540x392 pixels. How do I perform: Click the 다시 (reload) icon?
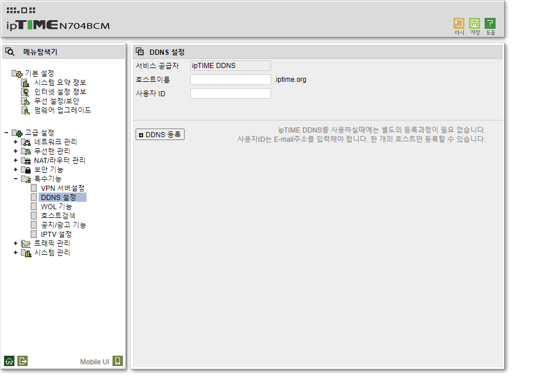pyautogui.click(x=459, y=24)
